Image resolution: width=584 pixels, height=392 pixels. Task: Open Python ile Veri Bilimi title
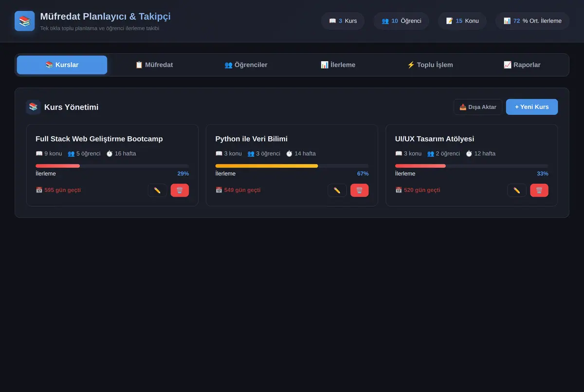[x=252, y=139]
